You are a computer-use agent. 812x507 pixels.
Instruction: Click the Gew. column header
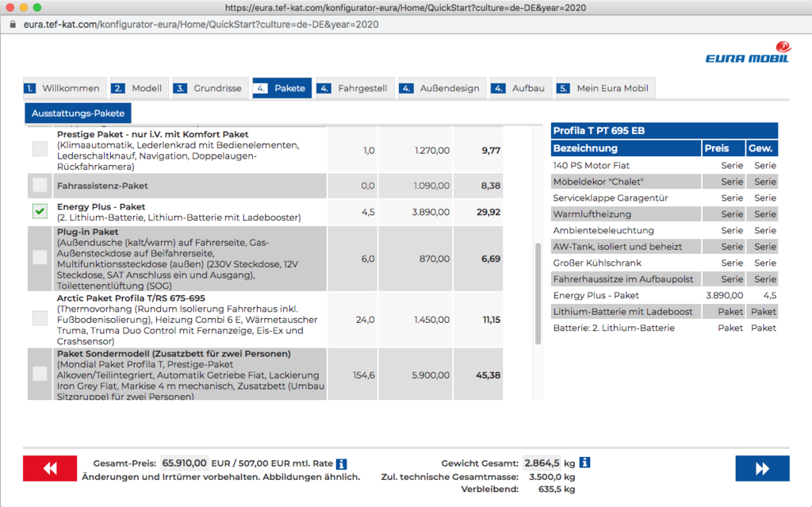(x=762, y=148)
